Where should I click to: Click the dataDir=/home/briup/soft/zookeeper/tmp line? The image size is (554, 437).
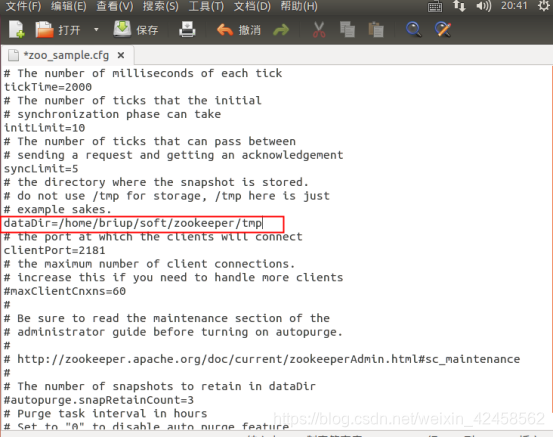[x=133, y=223]
